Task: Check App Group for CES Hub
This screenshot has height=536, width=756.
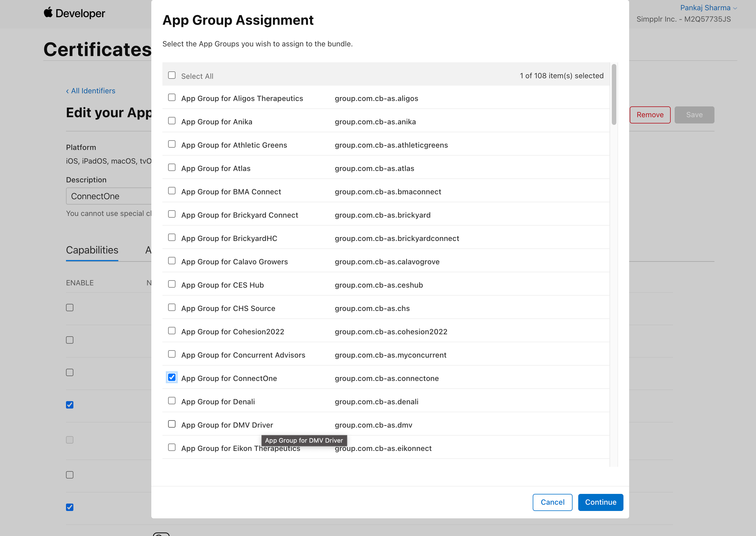Action: [172, 284]
